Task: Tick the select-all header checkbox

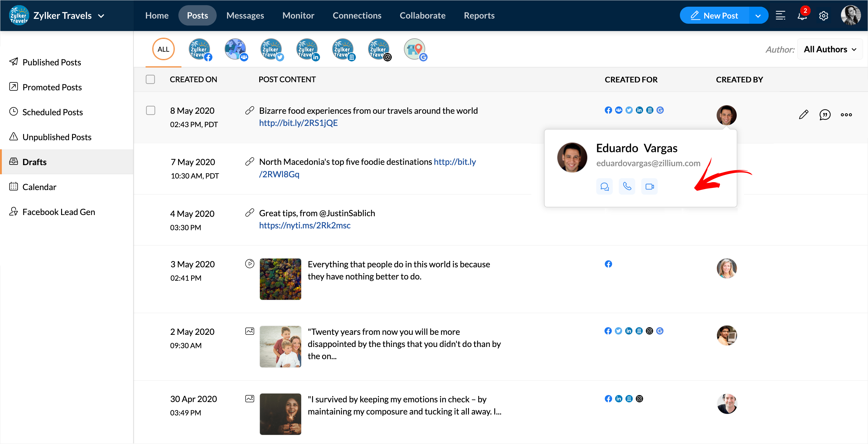Action: [x=150, y=79]
